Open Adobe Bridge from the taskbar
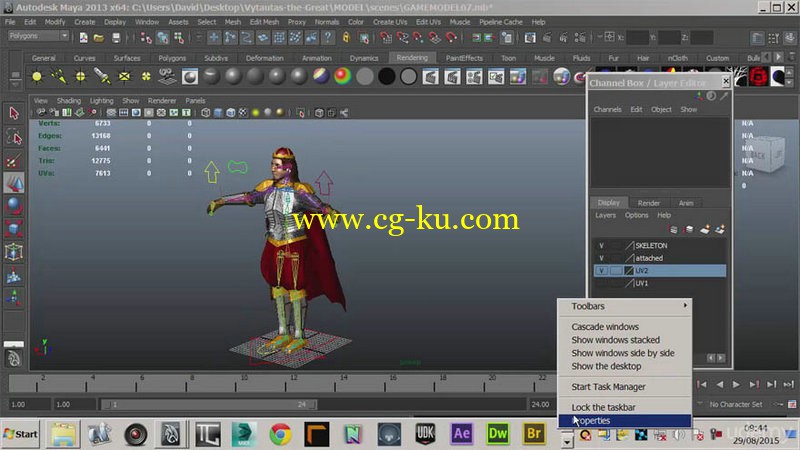 [x=534, y=434]
